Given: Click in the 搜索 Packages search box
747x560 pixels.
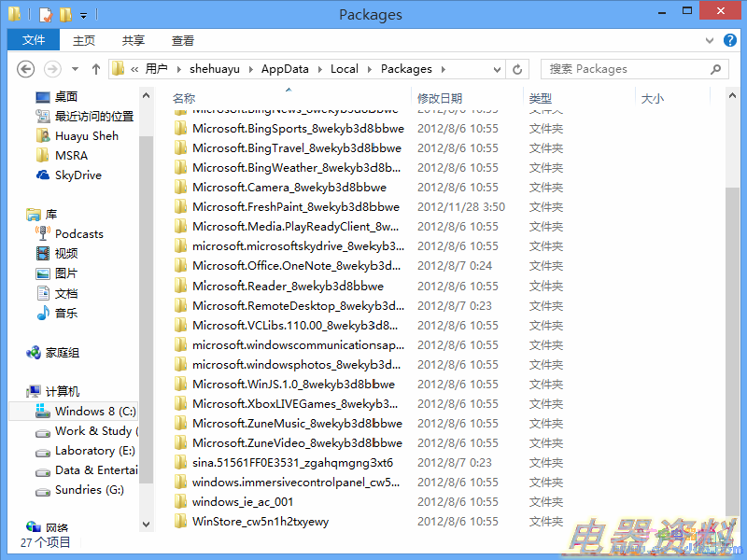Looking at the screenshot, I should (x=626, y=69).
